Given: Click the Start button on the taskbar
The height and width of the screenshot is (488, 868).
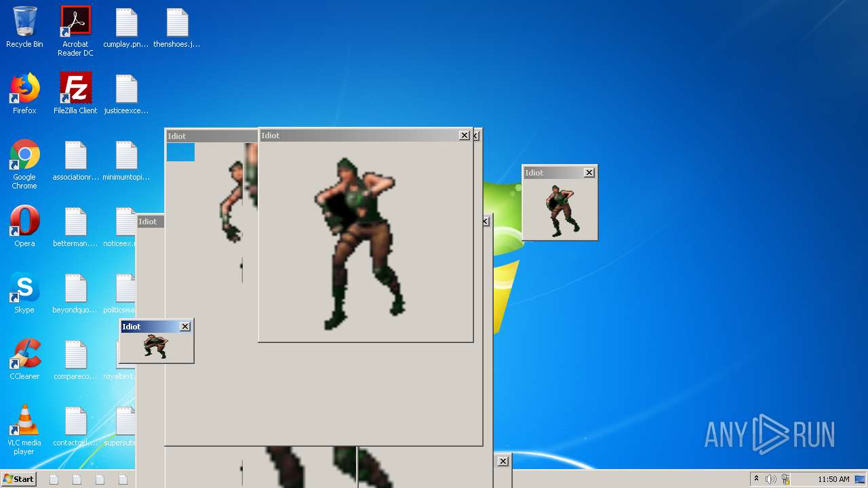Looking at the screenshot, I should pyautogui.click(x=18, y=479).
